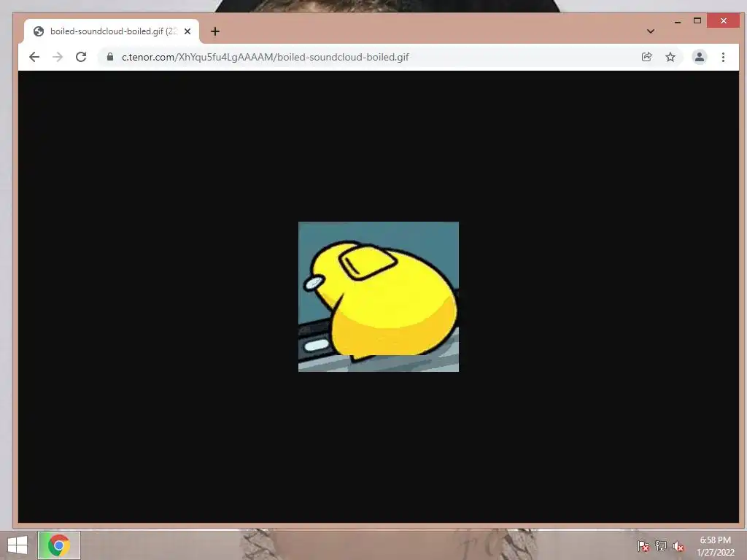Minimize the Chrome window
The image size is (747, 560).
point(678,21)
